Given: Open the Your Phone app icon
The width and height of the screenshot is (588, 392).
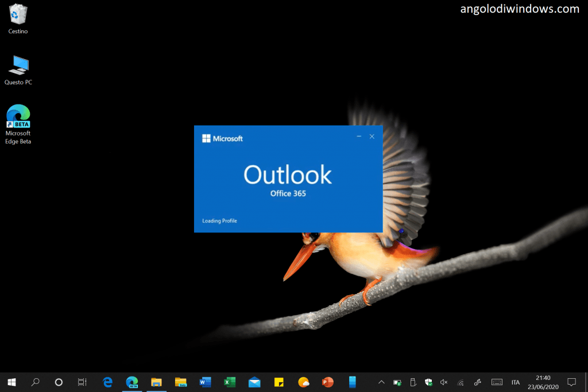Looking at the screenshot, I should pos(353,382).
